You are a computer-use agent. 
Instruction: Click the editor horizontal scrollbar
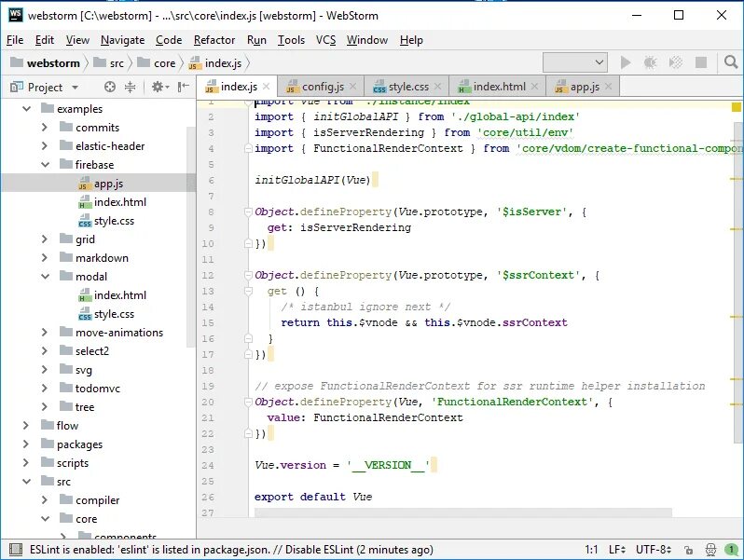point(463,512)
